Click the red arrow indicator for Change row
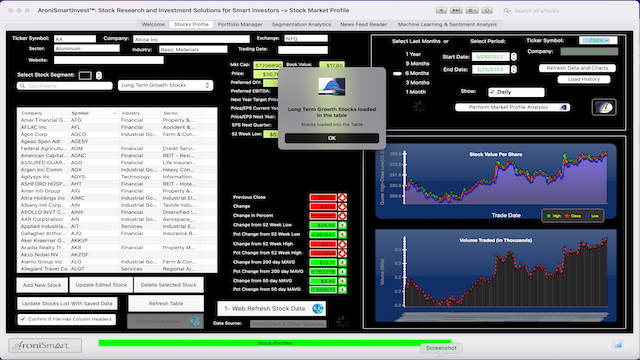 point(342,207)
